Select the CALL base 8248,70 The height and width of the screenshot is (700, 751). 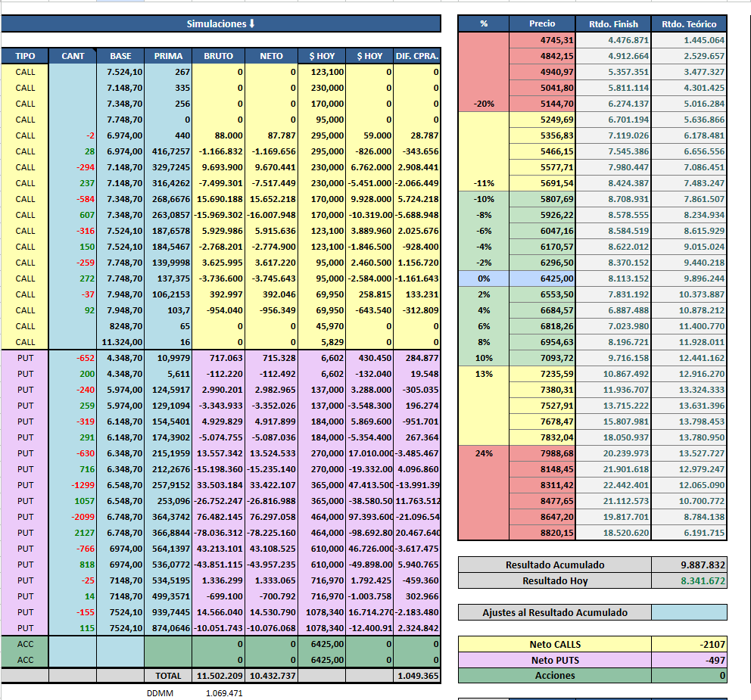120,326
